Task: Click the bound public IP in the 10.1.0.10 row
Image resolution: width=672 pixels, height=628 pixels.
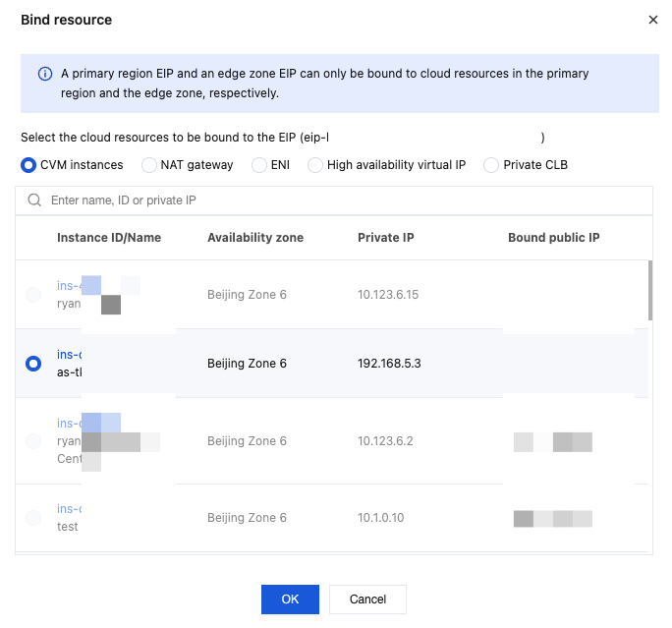Action: point(553,519)
